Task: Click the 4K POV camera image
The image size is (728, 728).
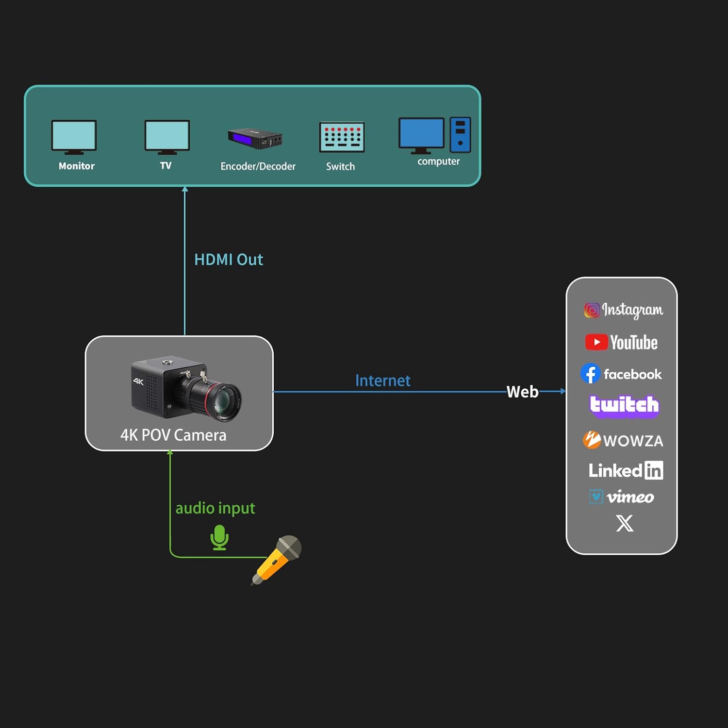Action: (186, 389)
